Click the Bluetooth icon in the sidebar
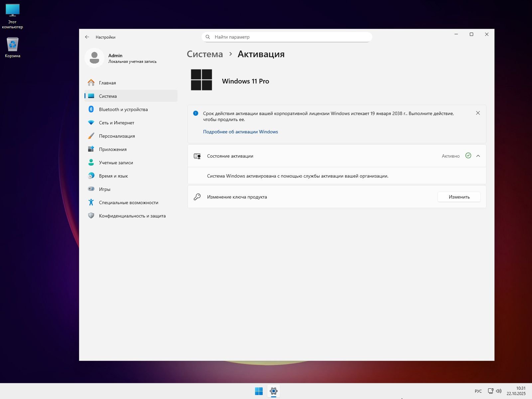Screen dimensions: 532x399 coord(91,109)
